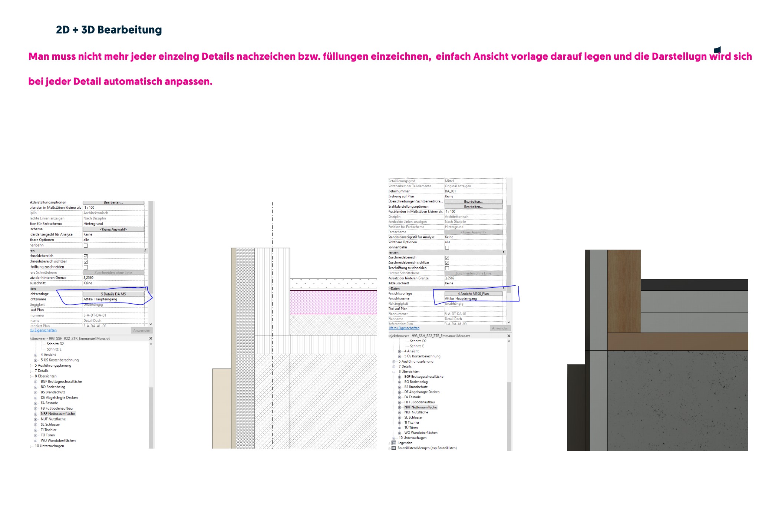
Task: Open the properties help link in the left panel
Action: [x=44, y=330]
